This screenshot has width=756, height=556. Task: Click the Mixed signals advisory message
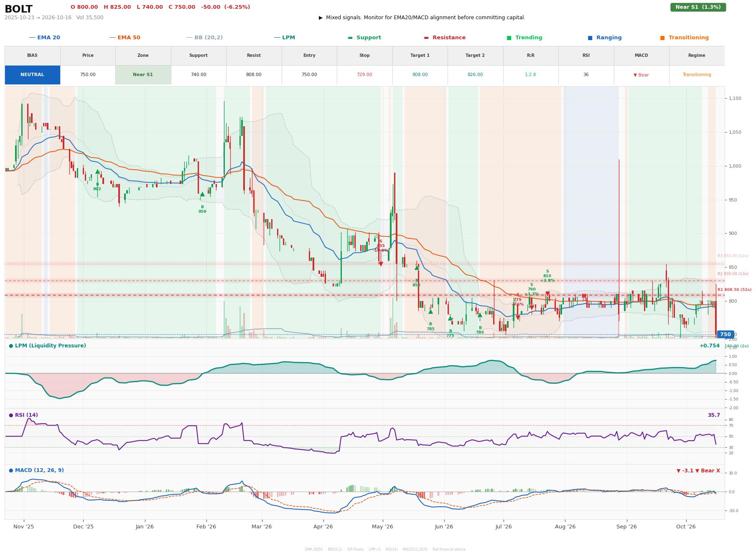[422, 18]
